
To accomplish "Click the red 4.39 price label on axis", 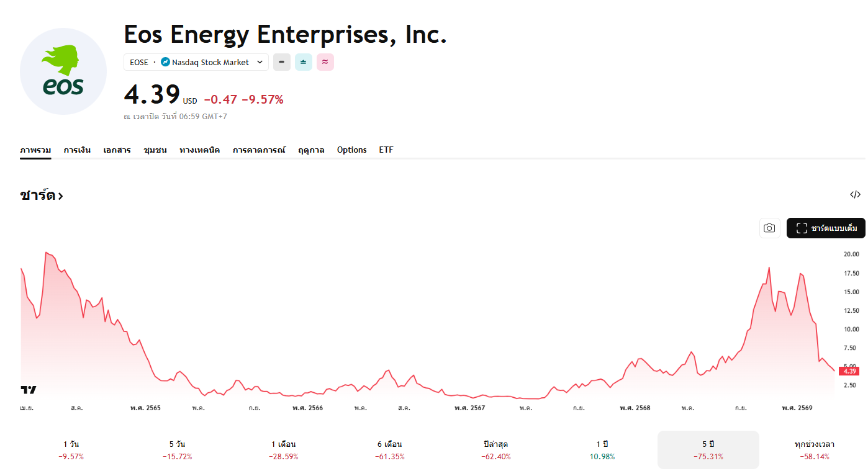I will coord(849,371).
